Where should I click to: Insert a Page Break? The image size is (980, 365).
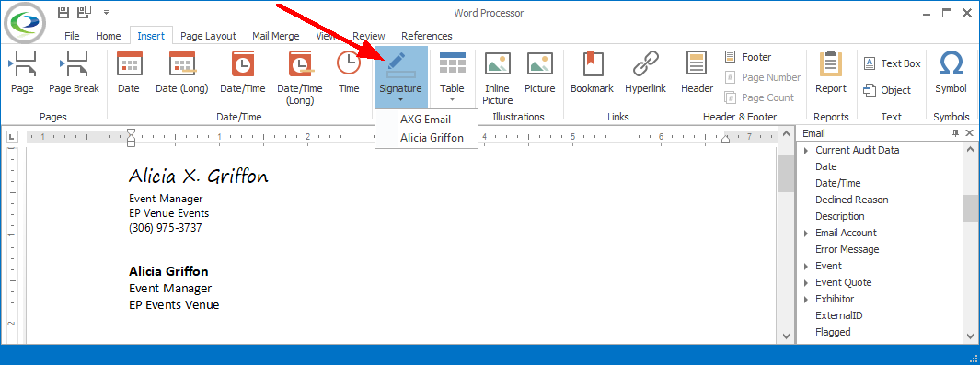(x=74, y=73)
